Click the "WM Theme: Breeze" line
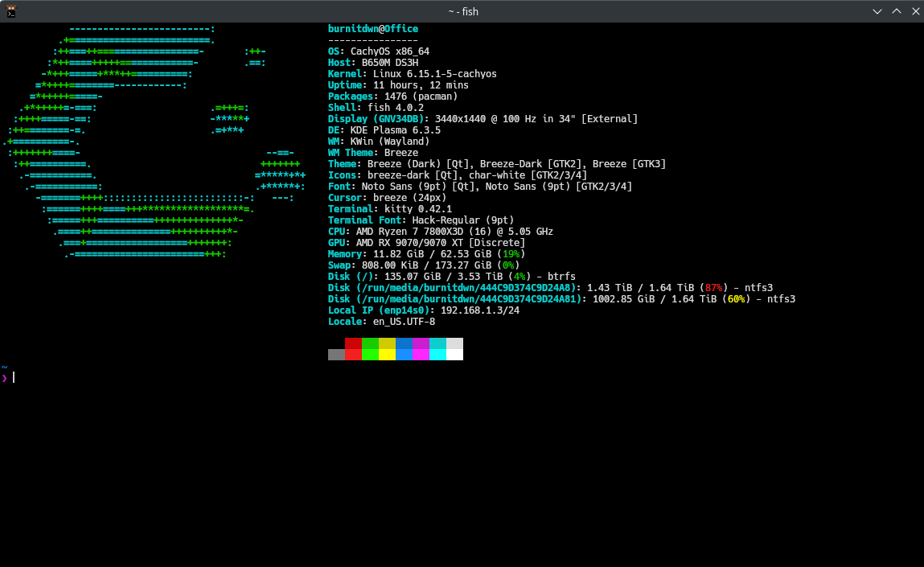Screen dimensions: 924x567 coord(373,153)
